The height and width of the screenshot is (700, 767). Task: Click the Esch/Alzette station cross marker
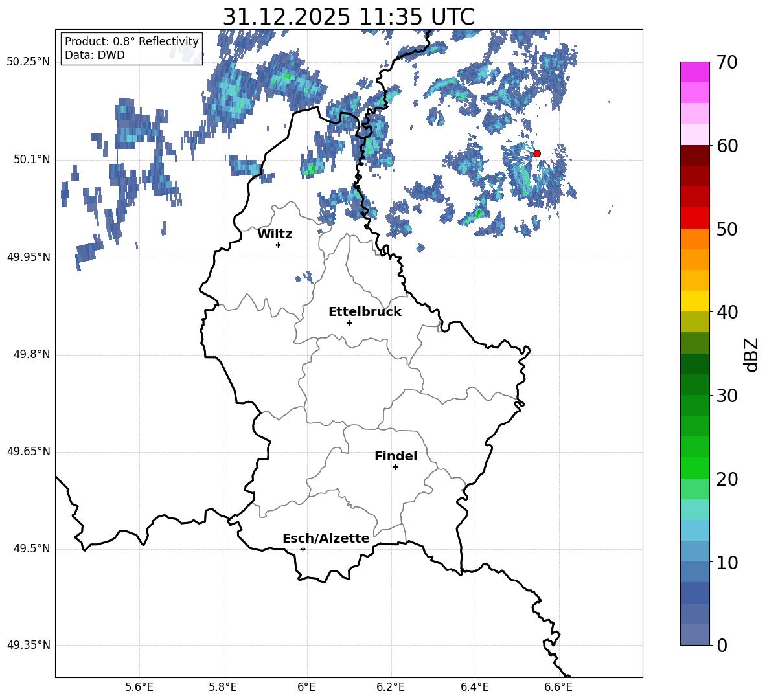(x=303, y=549)
